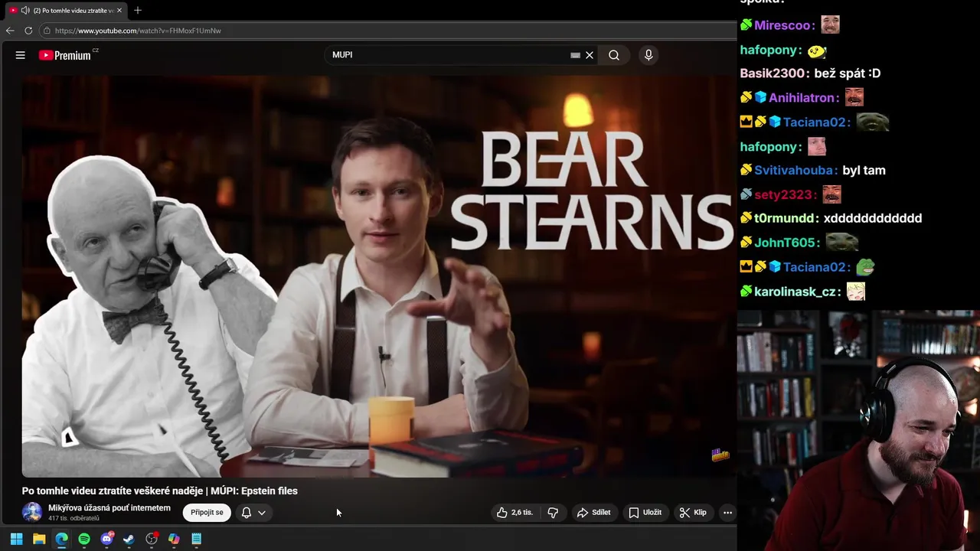Click Svitivahouba username in chat

[795, 171]
